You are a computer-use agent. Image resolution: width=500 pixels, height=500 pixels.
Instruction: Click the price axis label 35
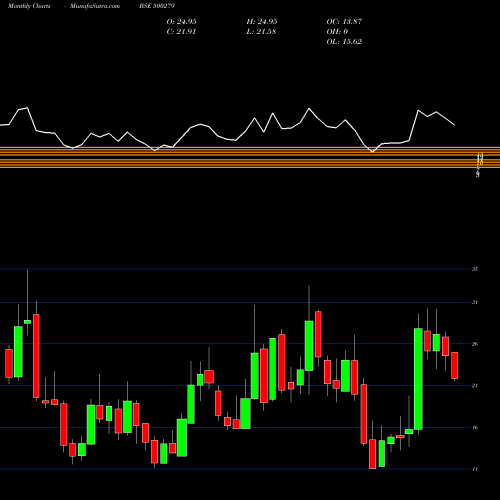pos(475,269)
